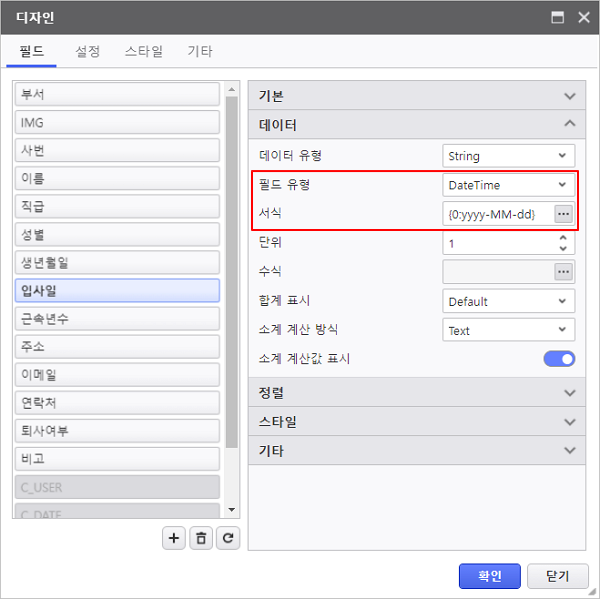Screen dimensions: 600x599
Task: Open the 합계 표시 Default dropdown
Action: click(508, 301)
